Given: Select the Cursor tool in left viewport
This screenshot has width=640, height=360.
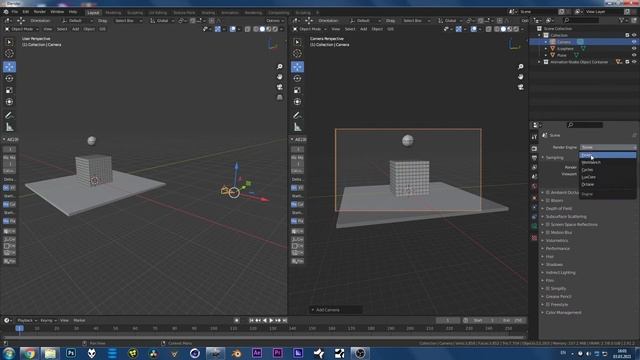Looking at the screenshot, I should [x=9, y=53].
